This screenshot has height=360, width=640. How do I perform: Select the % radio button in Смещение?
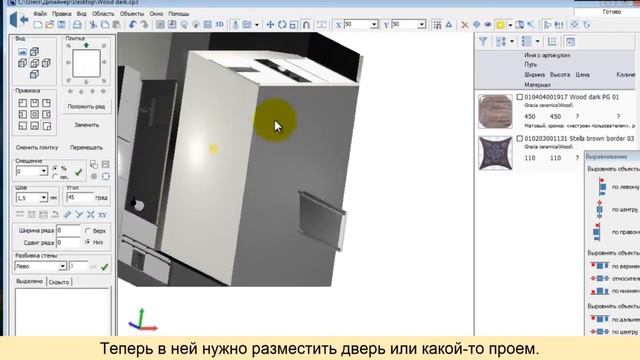(55, 168)
